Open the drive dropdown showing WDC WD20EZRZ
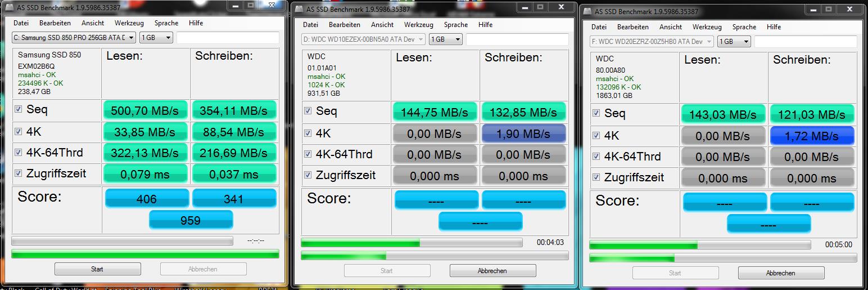The height and width of the screenshot is (290, 868). tap(652, 42)
